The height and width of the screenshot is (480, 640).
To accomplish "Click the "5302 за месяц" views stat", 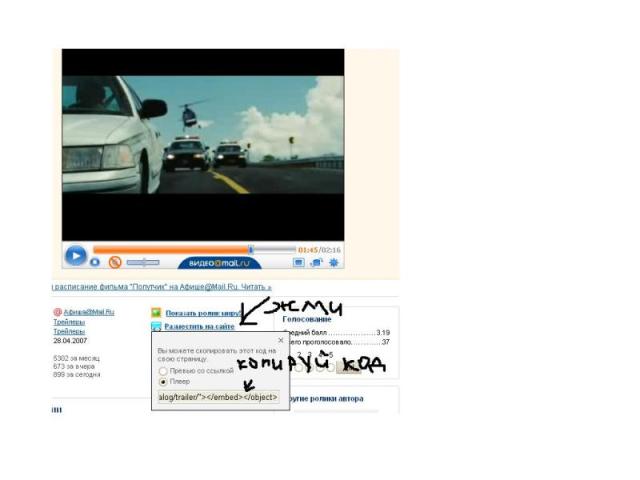I will tap(76, 358).
